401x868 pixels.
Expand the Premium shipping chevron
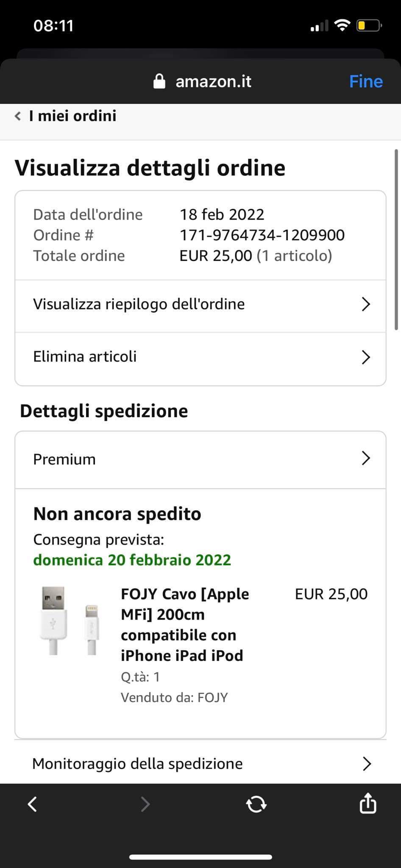pos(366,458)
